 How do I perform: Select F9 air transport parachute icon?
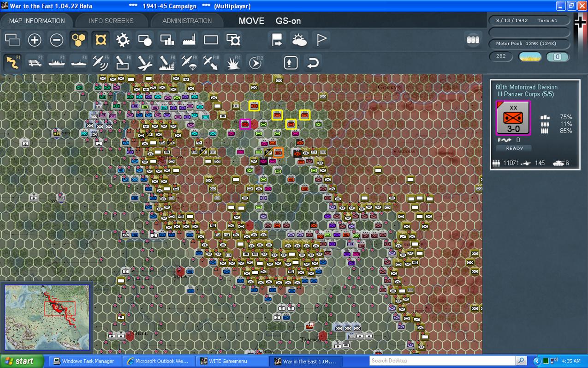coord(190,62)
